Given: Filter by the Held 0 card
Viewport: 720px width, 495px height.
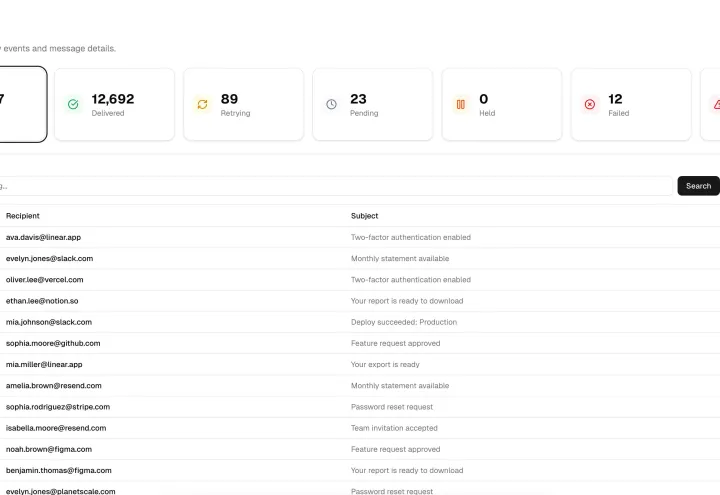Looking at the screenshot, I should (x=502, y=104).
